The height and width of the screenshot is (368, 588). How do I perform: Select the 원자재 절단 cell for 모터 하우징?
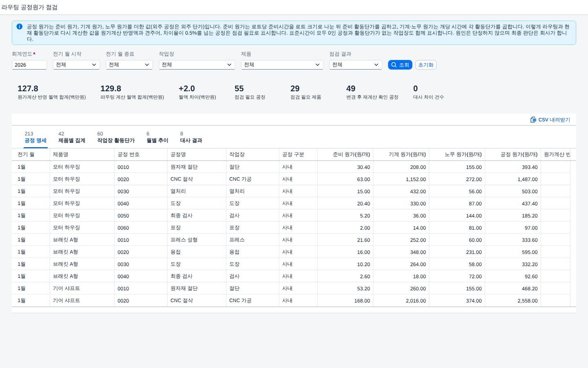(197, 167)
